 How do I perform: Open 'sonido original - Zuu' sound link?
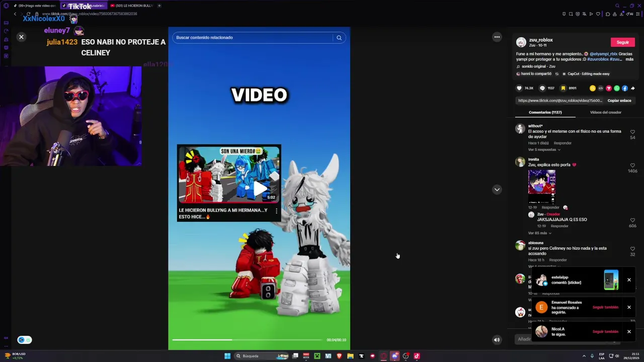536,66
